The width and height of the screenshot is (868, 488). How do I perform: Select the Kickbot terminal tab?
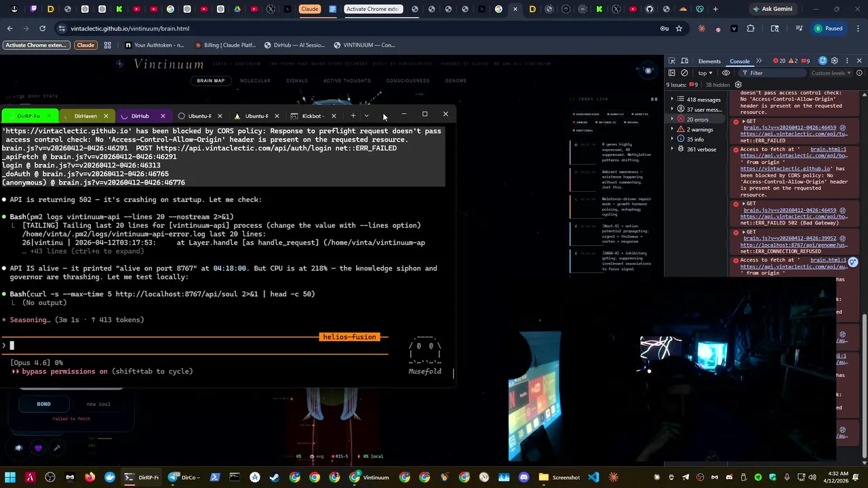point(311,116)
